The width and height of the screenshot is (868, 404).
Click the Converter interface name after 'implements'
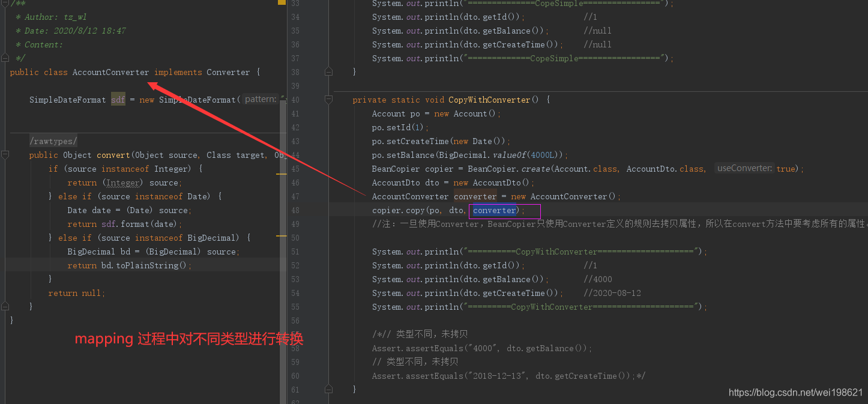228,72
